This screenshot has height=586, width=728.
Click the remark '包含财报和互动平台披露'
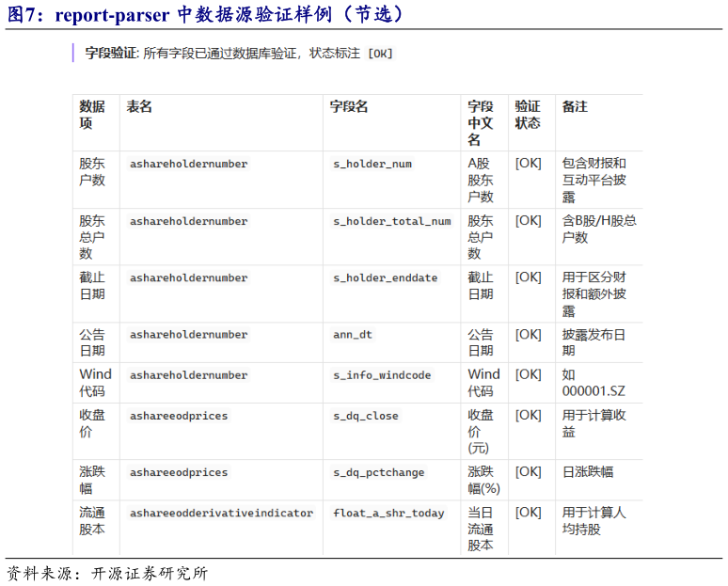click(593, 181)
